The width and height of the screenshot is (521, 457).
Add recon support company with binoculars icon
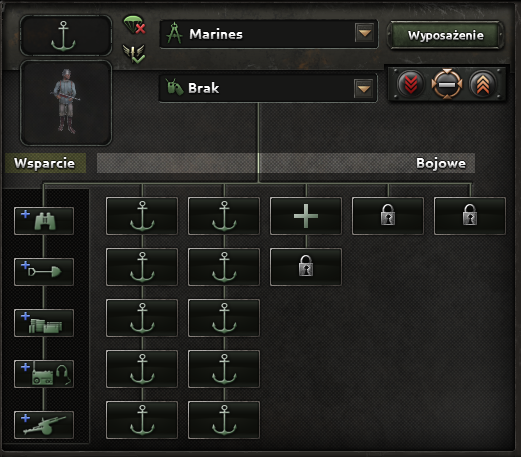[x=44, y=221]
